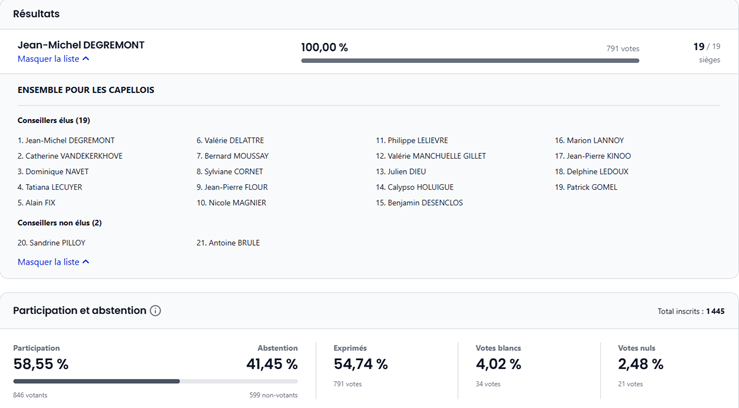This screenshot has height=408, width=739.
Task: Click the ENSEMBLE POUR LES CAPELLOIS list title
Action: pyautogui.click(x=86, y=90)
